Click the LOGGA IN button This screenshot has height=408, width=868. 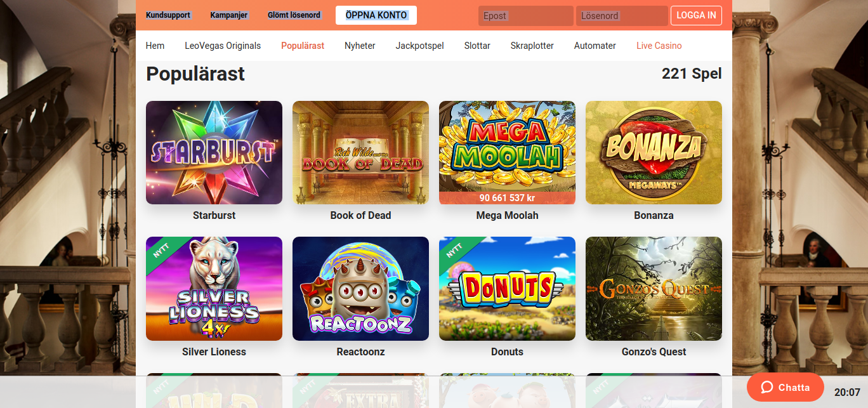pyautogui.click(x=696, y=15)
